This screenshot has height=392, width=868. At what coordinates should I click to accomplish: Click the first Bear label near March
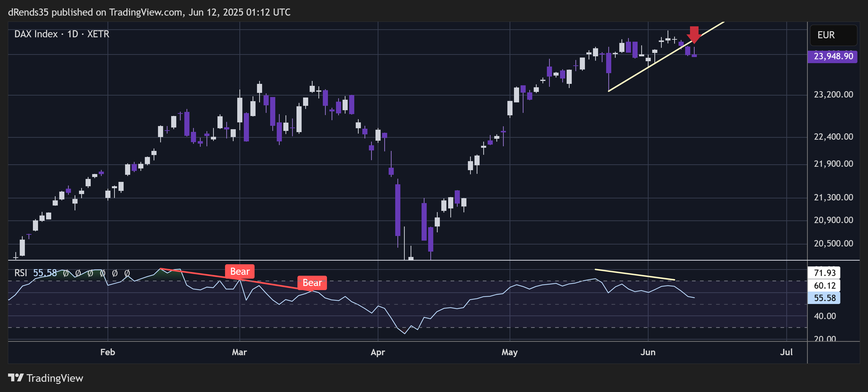240,271
